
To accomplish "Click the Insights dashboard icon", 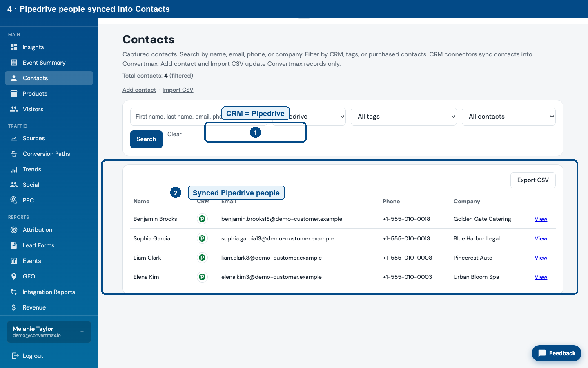I will pos(14,47).
